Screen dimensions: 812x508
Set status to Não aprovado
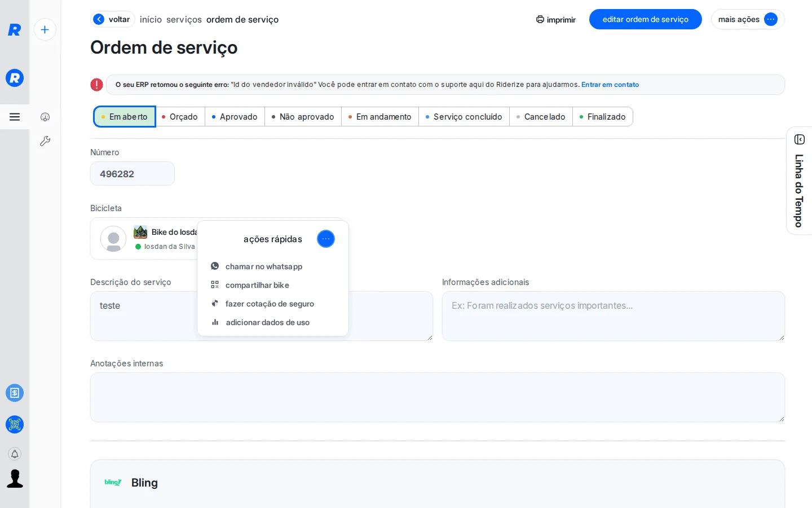[x=303, y=117]
